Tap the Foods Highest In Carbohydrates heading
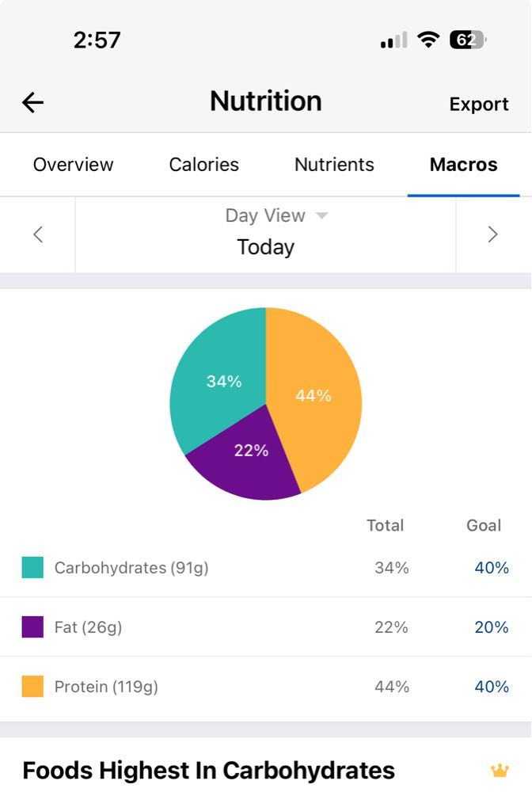The image size is (532, 792). coord(208,770)
